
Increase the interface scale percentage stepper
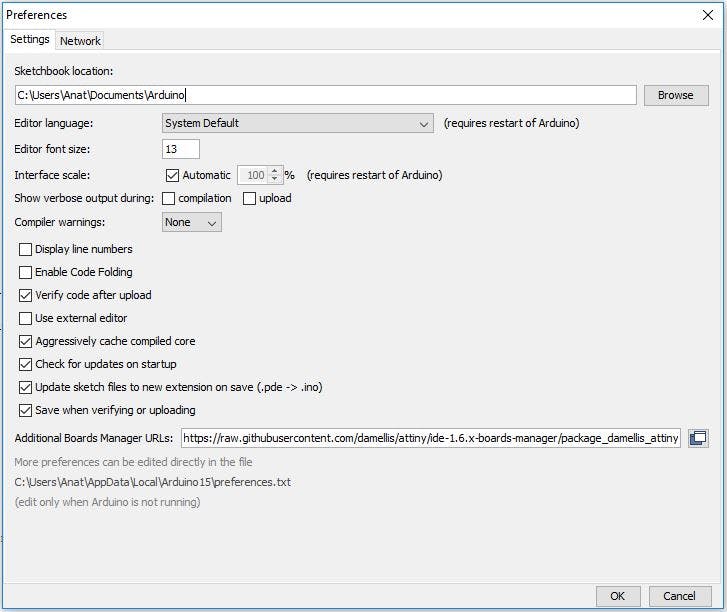276,171
